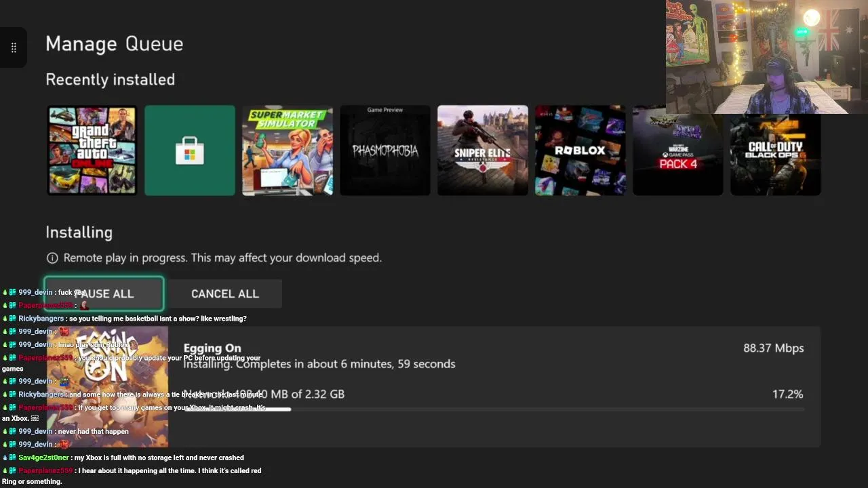Click Sav4ge2st0ner's Xbox storage chat message
This screenshot has width=868, height=488.
coord(123,457)
